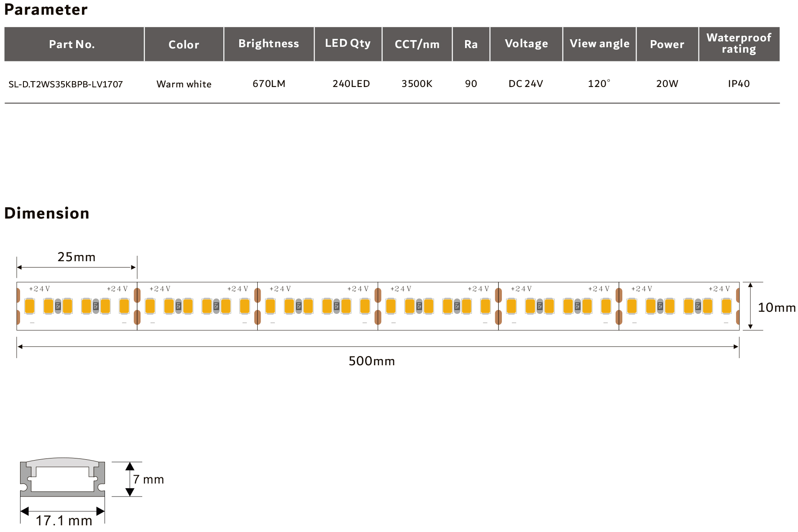Click the 500mm total length label
Screen dimensions: 798x532
[372, 361]
